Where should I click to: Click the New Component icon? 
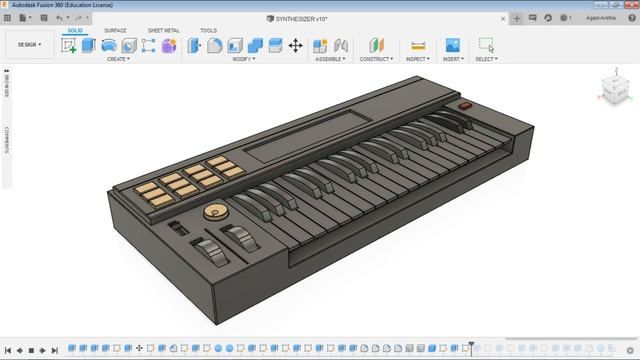tap(320, 45)
